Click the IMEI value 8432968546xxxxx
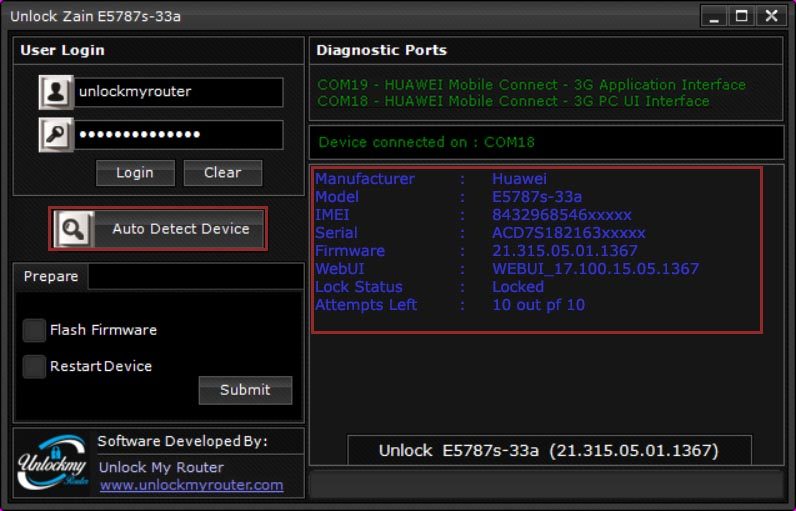The width and height of the screenshot is (796, 511). [561, 215]
